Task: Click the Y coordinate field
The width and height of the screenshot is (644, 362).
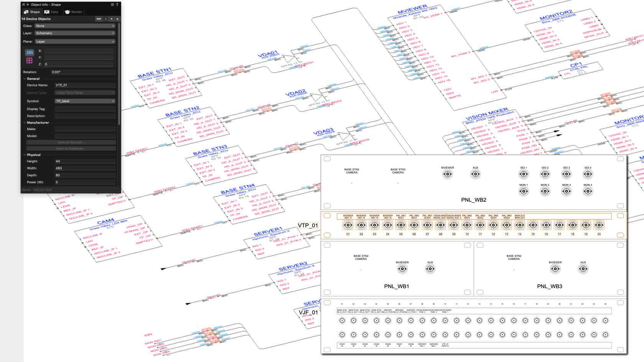Action: tap(79, 57)
